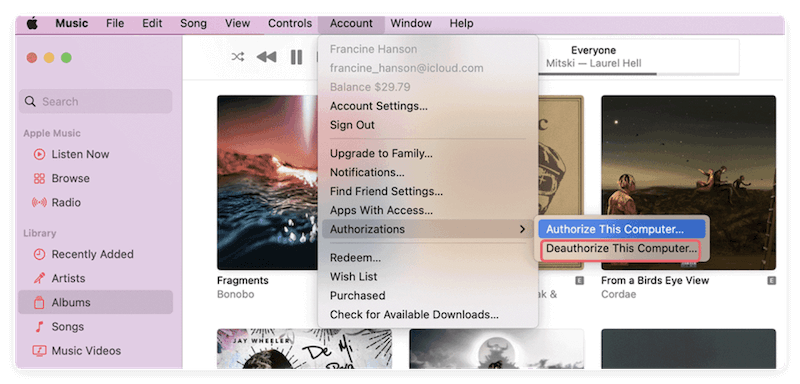Click the Browse grid icon

point(39,178)
